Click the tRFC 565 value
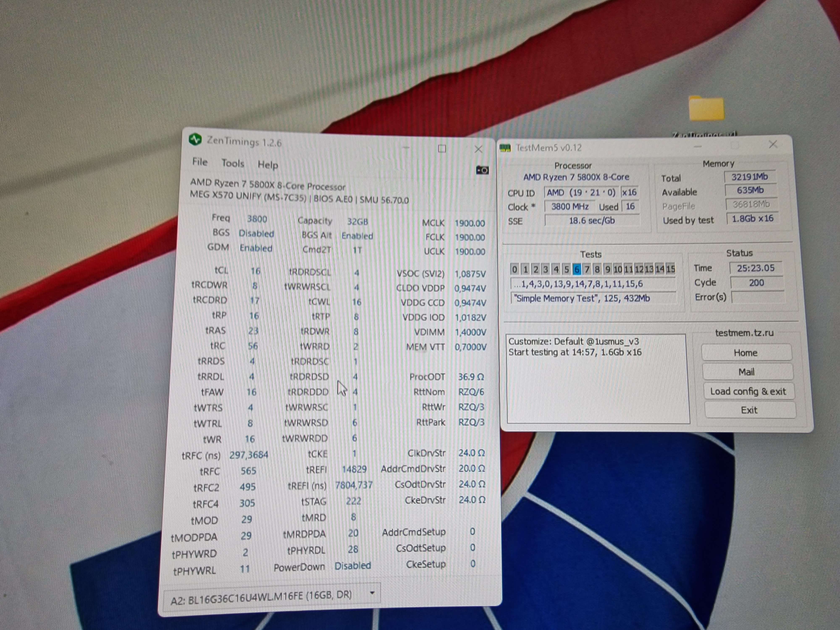Image resolution: width=840 pixels, height=630 pixels. point(248,471)
